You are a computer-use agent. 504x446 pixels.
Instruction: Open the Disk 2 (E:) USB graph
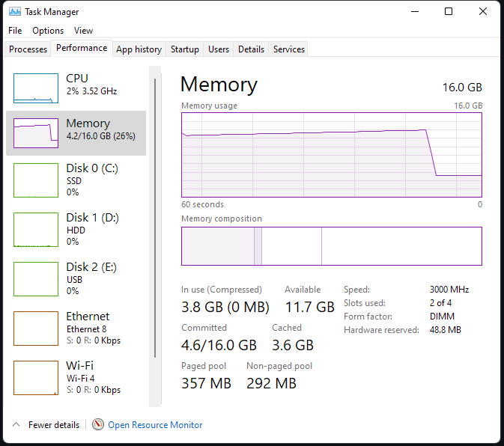click(36, 279)
